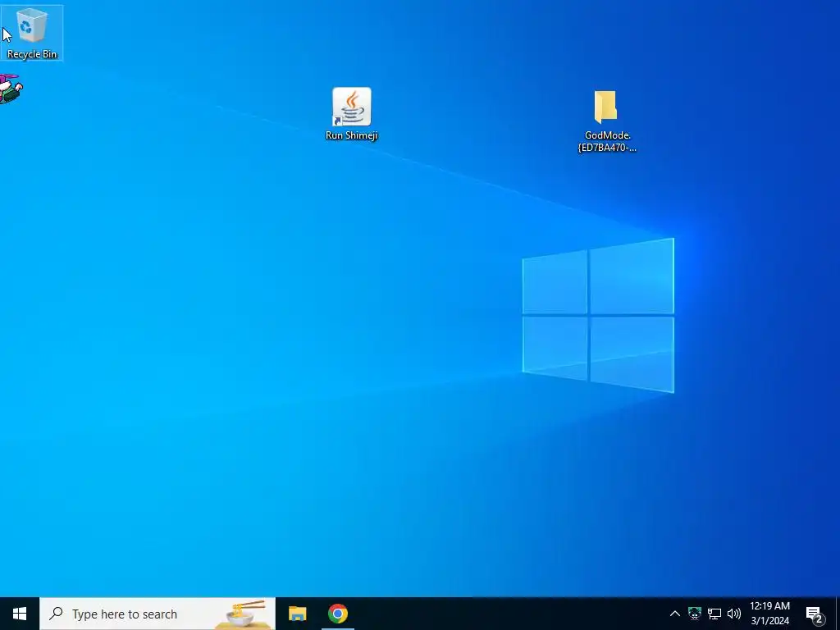840x630 pixels.
Task: Open the network status tray icon
Action: (x=714, y=614)
